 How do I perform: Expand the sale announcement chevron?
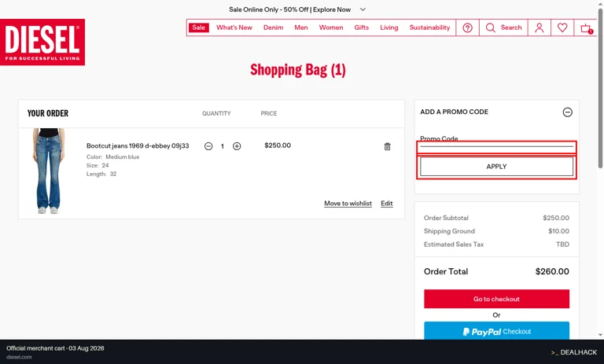pos(363,9)
